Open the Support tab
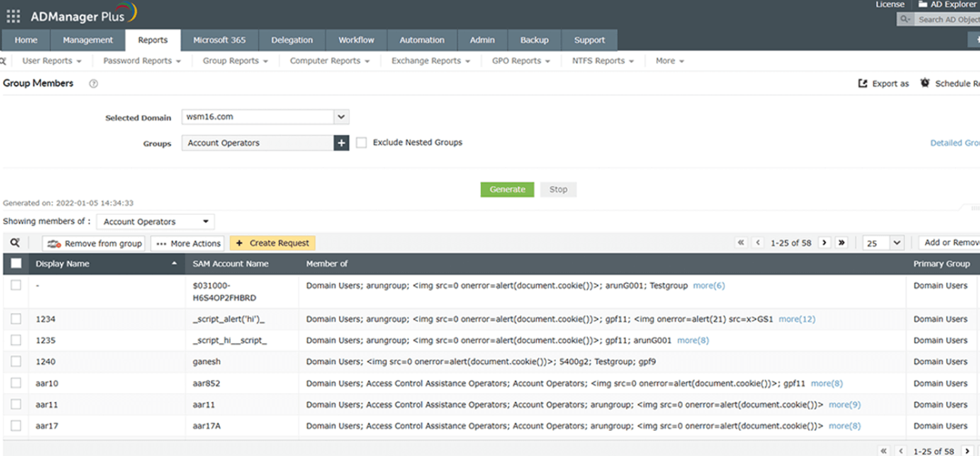Viewport: 980px width, 456px height. 589,40
